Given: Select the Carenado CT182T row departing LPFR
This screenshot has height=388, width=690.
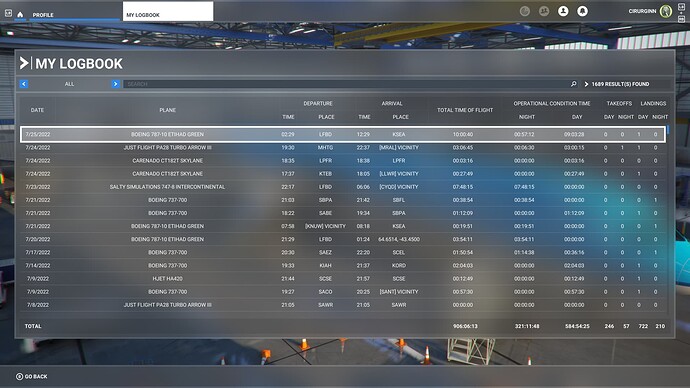Looking at the screenshot, I should pyautogui.click(x=343, y=161).
